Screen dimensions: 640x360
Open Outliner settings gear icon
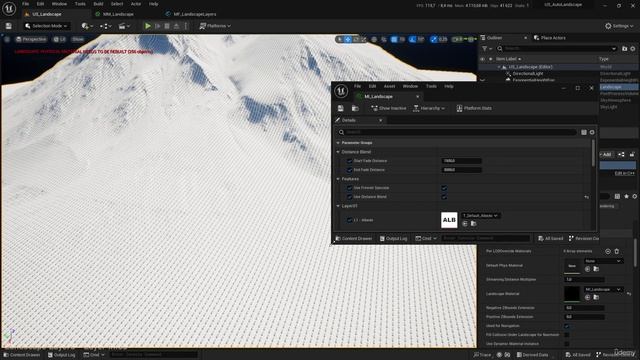pos(633,49)
